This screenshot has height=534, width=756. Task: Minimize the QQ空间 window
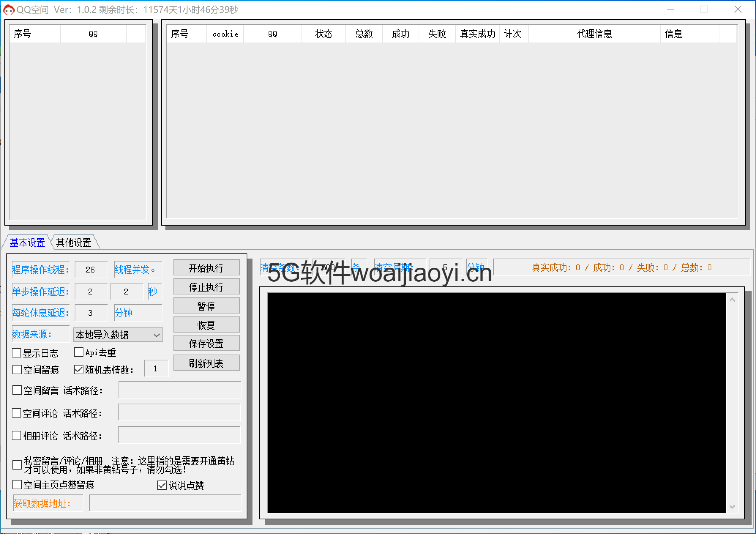[671, 10]
